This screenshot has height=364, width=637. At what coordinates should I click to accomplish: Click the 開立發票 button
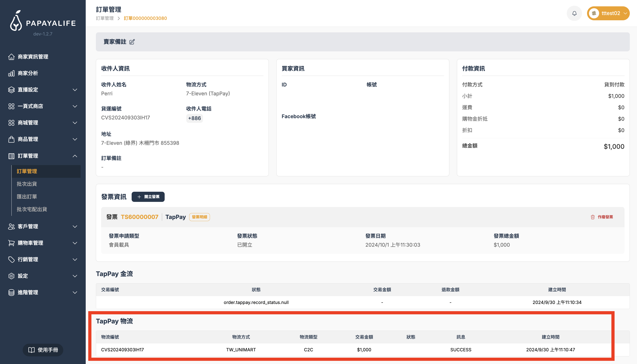coord(148,197)
